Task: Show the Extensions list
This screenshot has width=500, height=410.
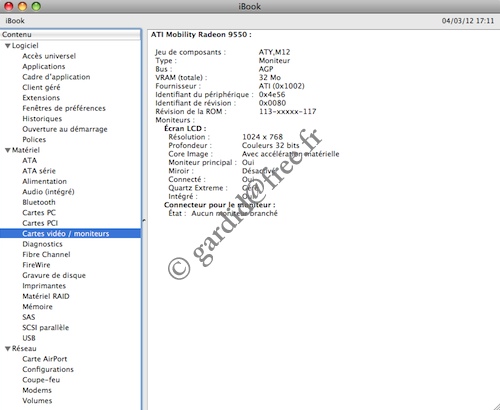Action: [41, 98]
